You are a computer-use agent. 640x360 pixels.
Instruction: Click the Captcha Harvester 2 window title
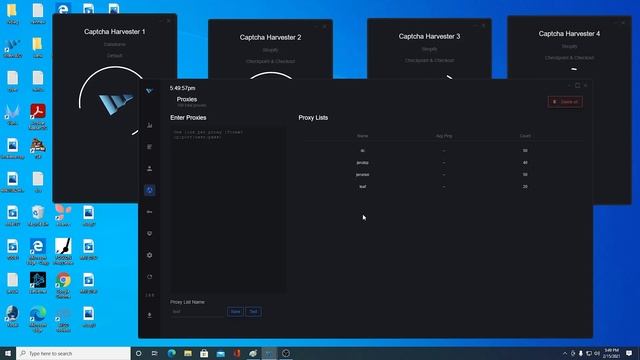[x=270, y=37]
